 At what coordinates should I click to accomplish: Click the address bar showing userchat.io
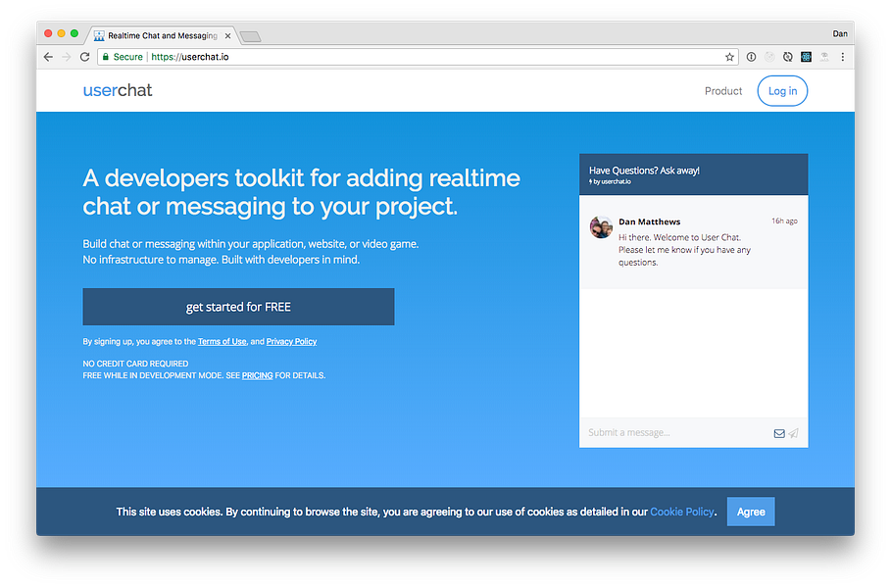[418, 57]
